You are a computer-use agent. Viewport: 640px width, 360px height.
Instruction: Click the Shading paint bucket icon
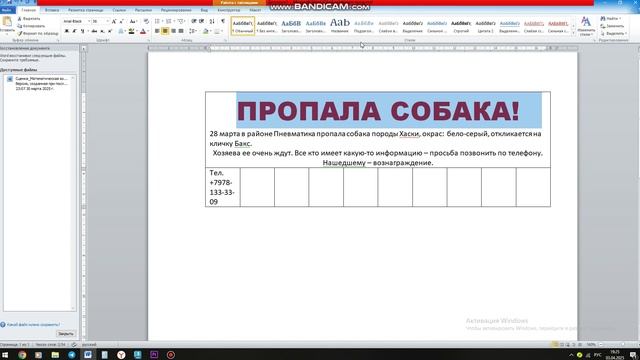(x=205, y=31)
